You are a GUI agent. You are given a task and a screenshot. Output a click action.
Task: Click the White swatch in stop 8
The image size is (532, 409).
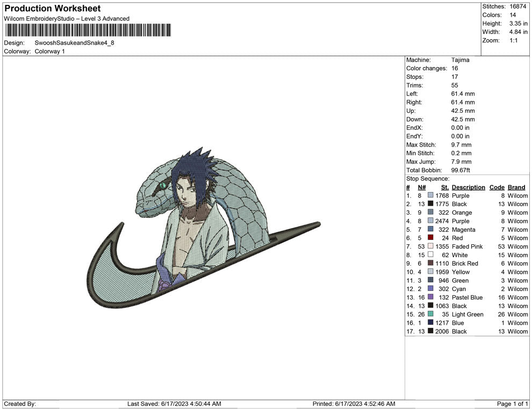pyautogui.click(x=430, y=254)
